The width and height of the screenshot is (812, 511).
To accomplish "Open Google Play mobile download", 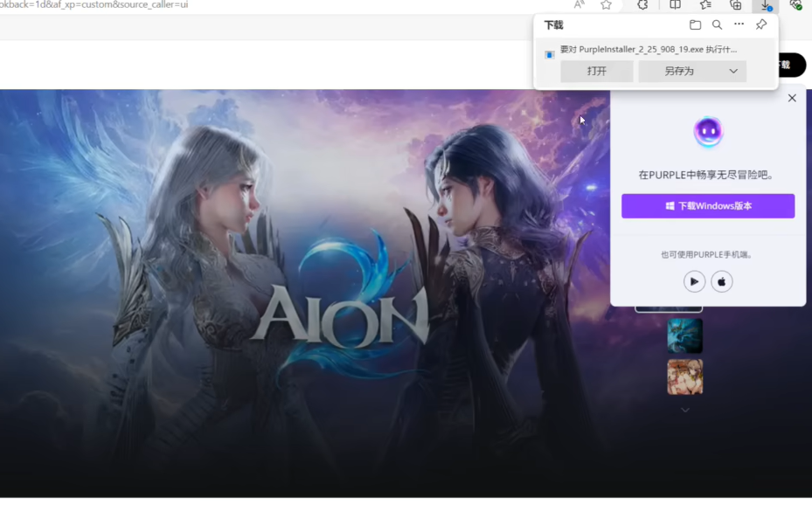I will (694, 281).
